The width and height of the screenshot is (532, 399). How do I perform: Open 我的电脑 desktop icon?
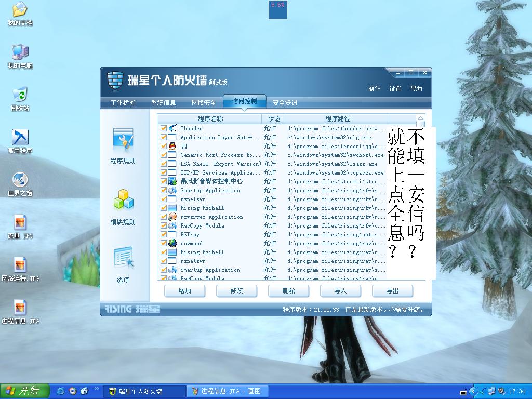[20, 56]
